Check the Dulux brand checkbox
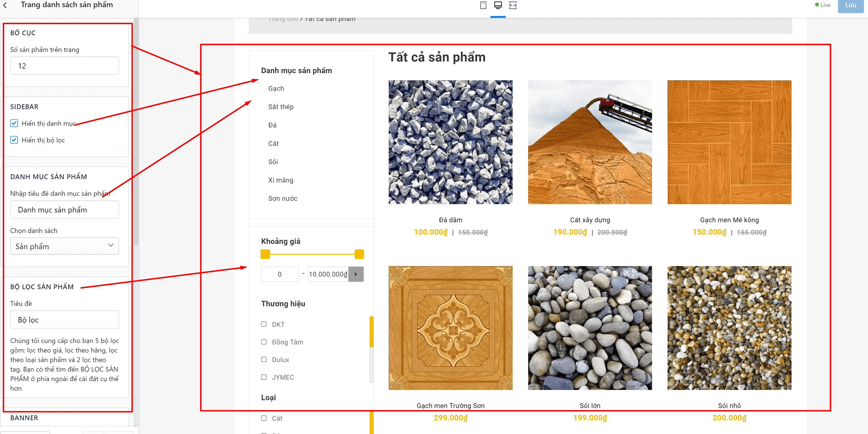 264,359
